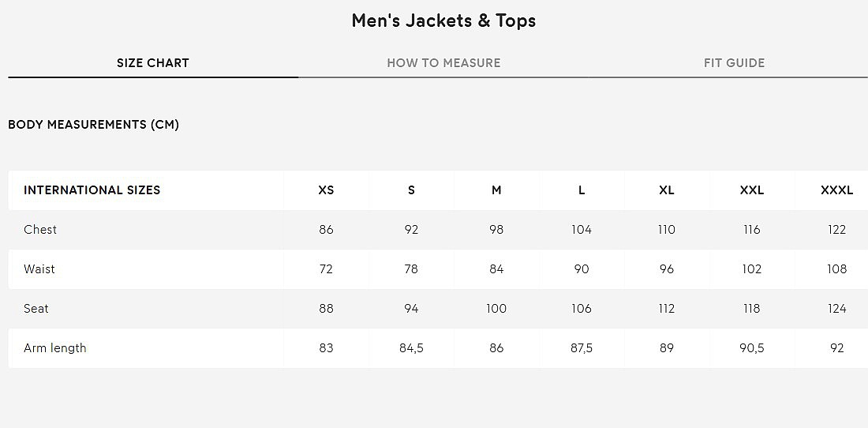Open the FIT GUIDE tab

point(734,63)
